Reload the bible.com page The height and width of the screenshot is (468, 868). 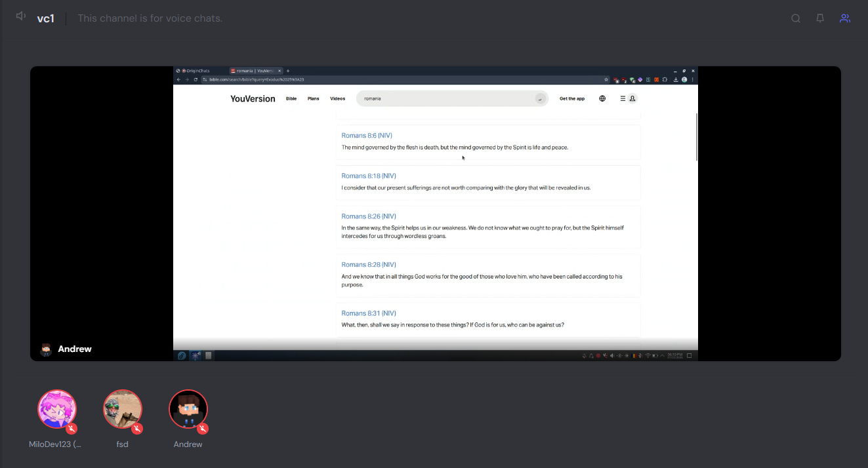[196, 79]
